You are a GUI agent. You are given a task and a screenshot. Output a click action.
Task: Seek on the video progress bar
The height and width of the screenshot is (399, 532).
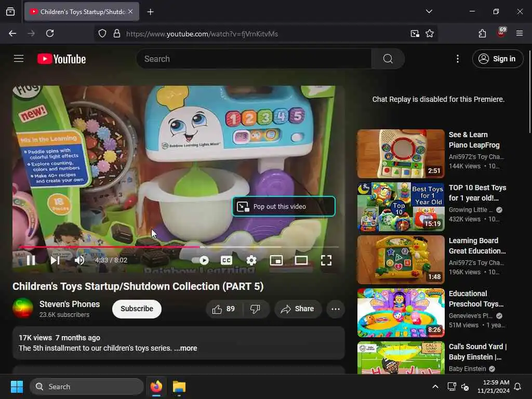click(x=179, y=247)
